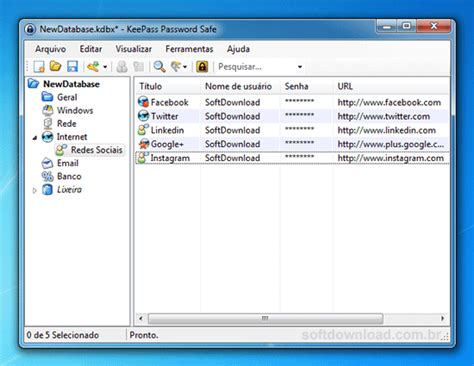Click the Copy password toolbar icon
Screen dimensions: 474x366
point(139,67)
